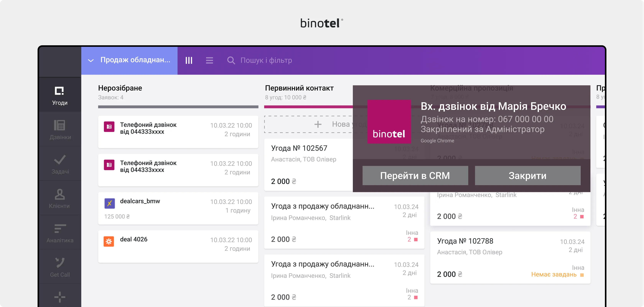The width and height of the screenshot is (644, 307).
Task: Click Вх. дзвінок від Марія Бречко title
Action: pos(493,106)
